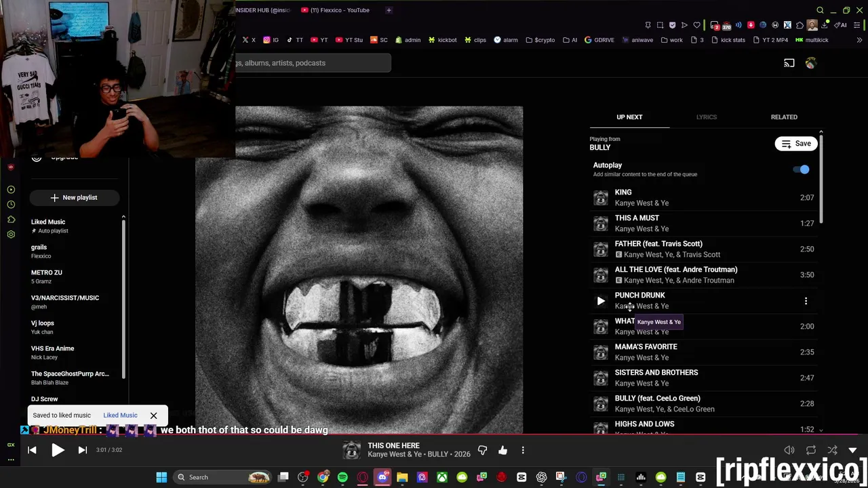Dismiss the Saved to liked music notification

click(153, 415)
